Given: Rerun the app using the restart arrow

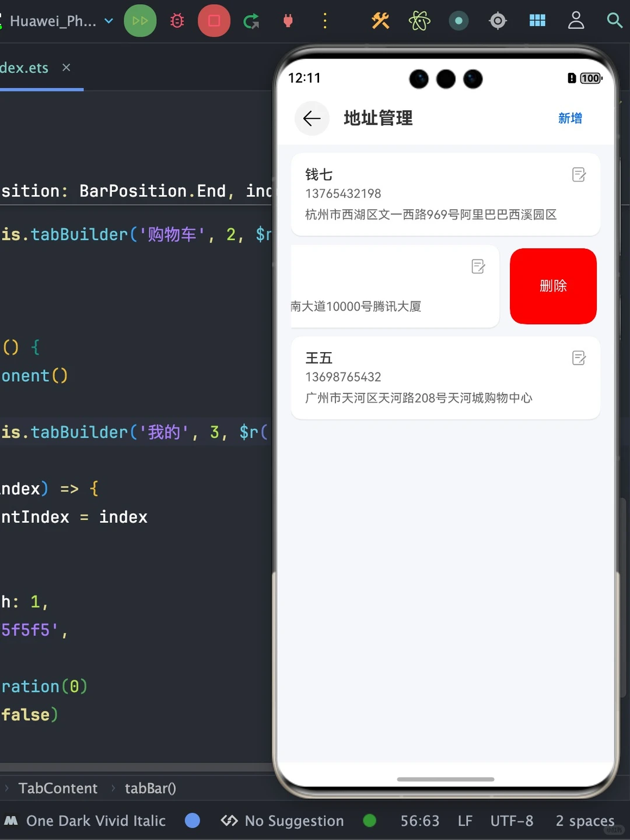Looking at the screenshot, I should [x=251, y=20].
